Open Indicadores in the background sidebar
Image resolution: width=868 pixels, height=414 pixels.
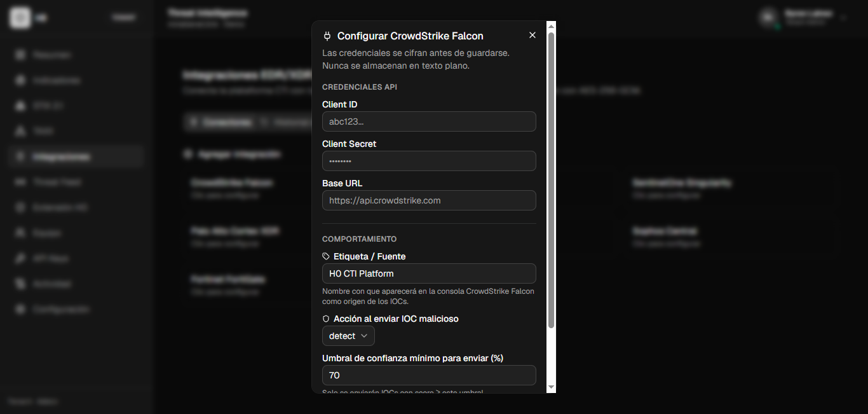tap(76, 80)
